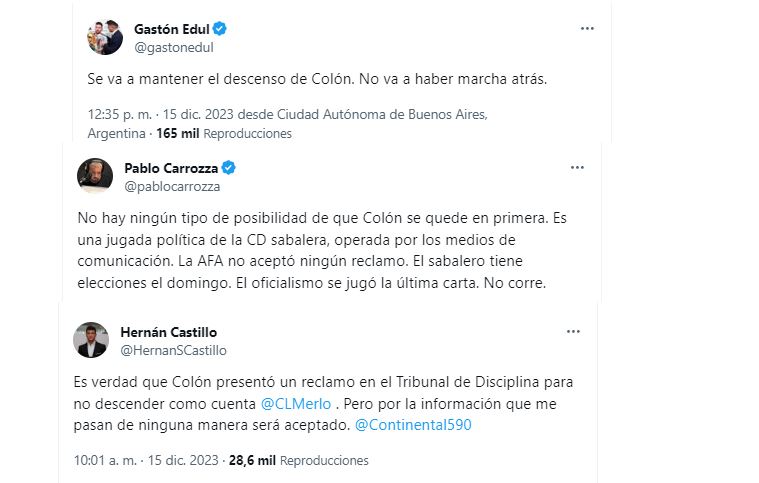
Task: Open more options on Gastón Edul's tweet
Action: click(x=587, y=29)
